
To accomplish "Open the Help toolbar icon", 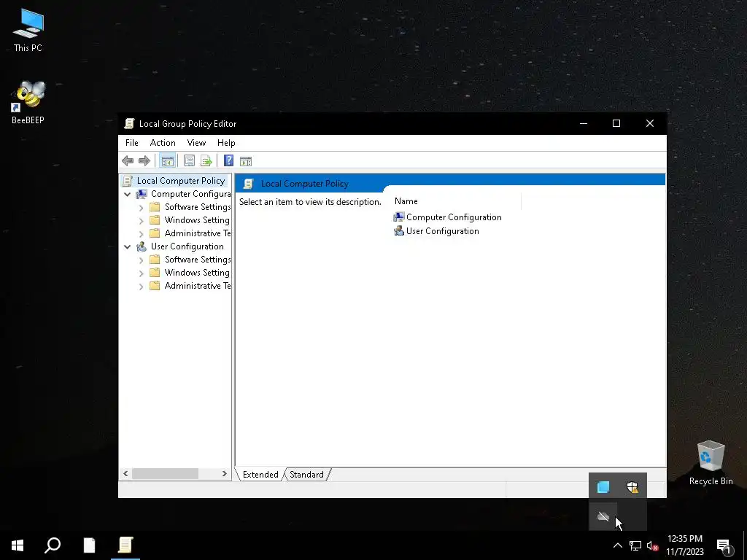I will tap(228, 161).
